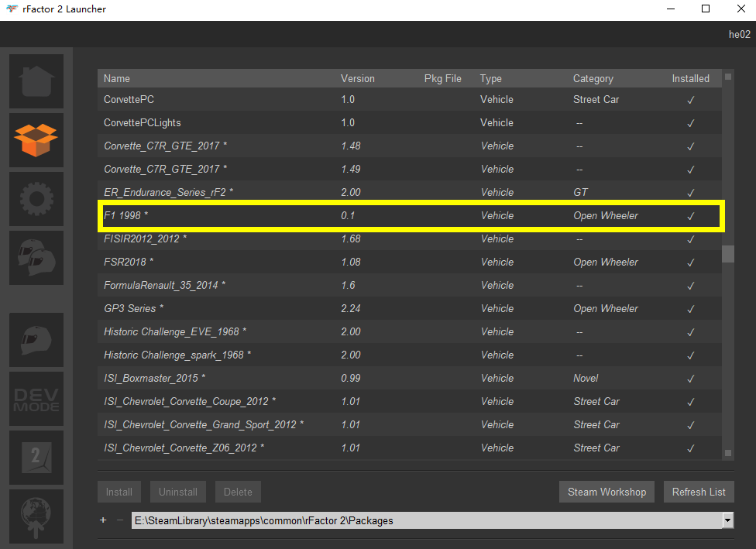Select the CorvettePCLights row
756x549 pixels.
(x=409, y=122)
